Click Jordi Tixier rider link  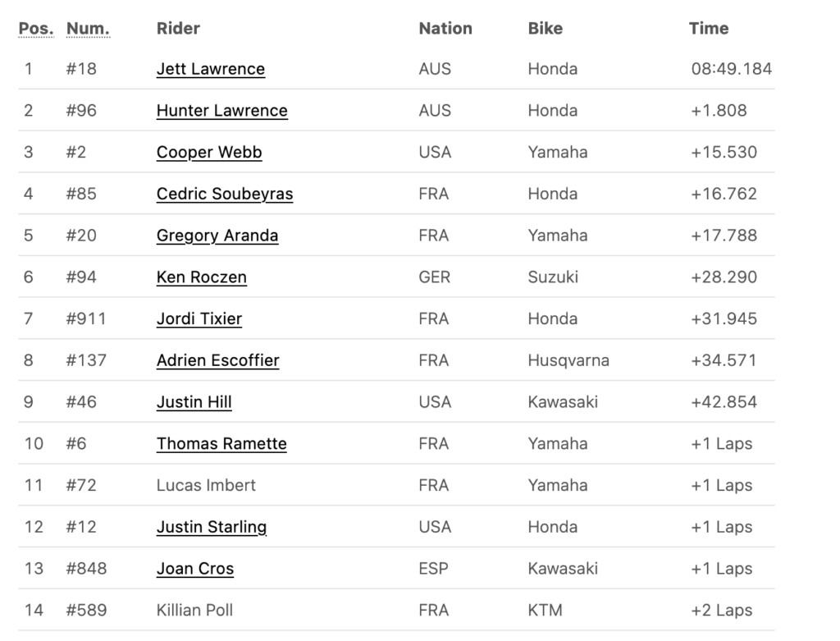click(199, 319)
